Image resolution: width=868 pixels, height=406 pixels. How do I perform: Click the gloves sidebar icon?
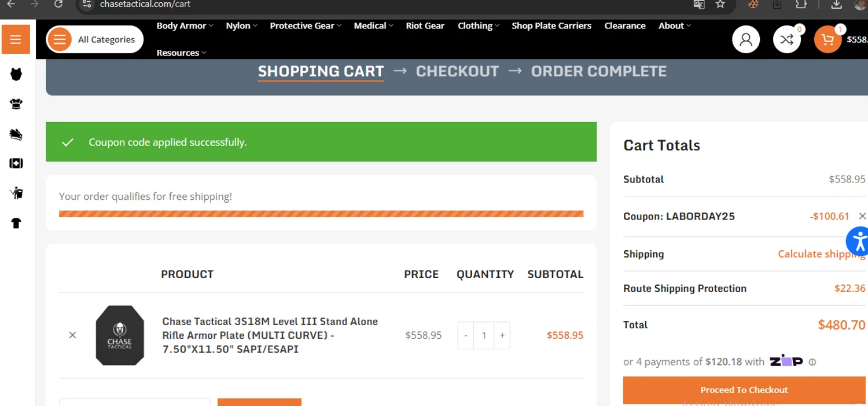click(x=16, y=134)
